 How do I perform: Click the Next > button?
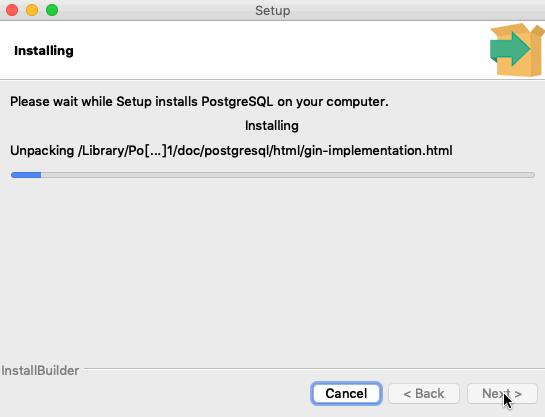click(502, 393)
